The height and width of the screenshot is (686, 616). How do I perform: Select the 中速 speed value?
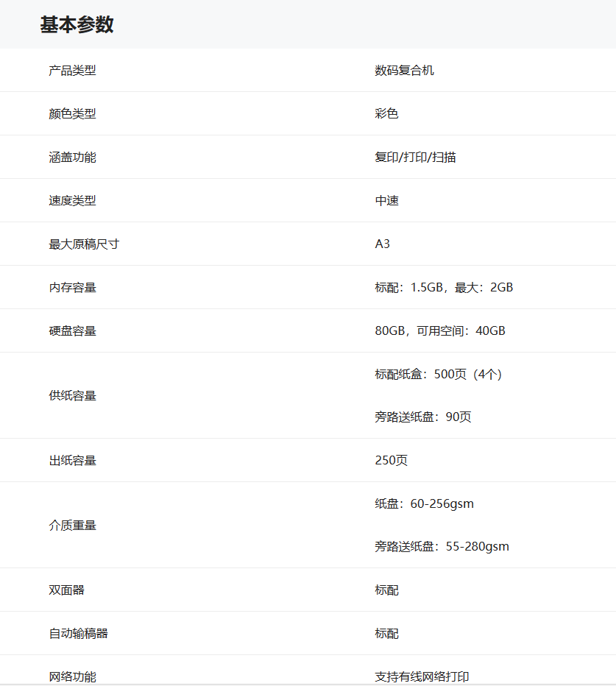386,201
